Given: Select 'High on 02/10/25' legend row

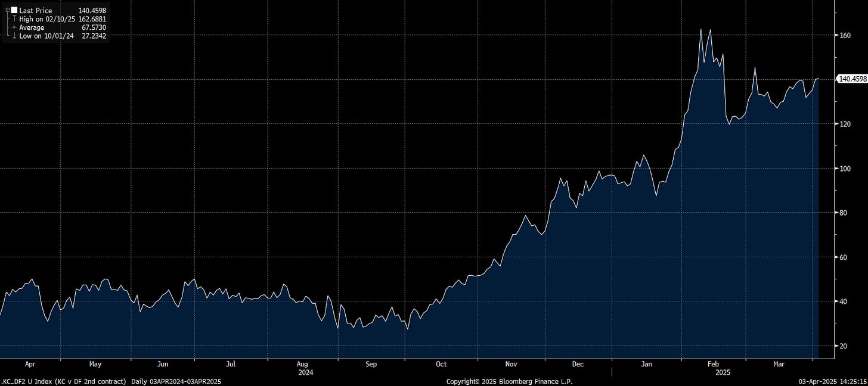Looking at the screenshot, I should click(x=48, y=19).
